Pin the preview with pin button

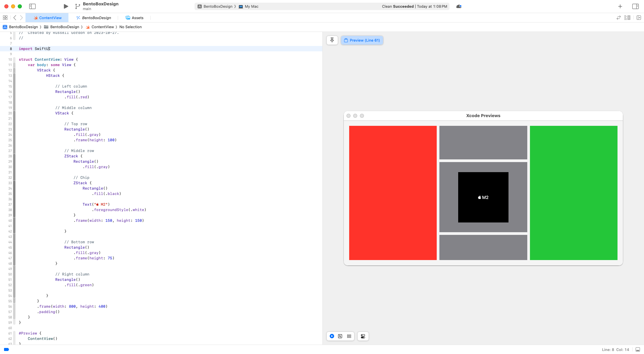[x=332, y=40]
